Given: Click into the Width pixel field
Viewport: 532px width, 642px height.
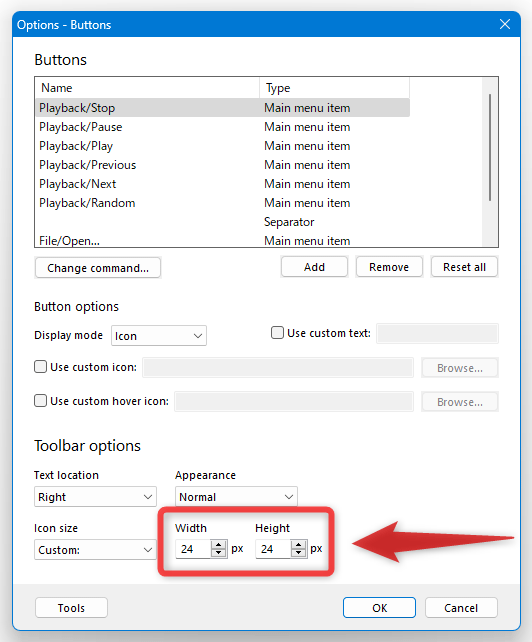Looking at the screenshot, I should click(194, 549).
